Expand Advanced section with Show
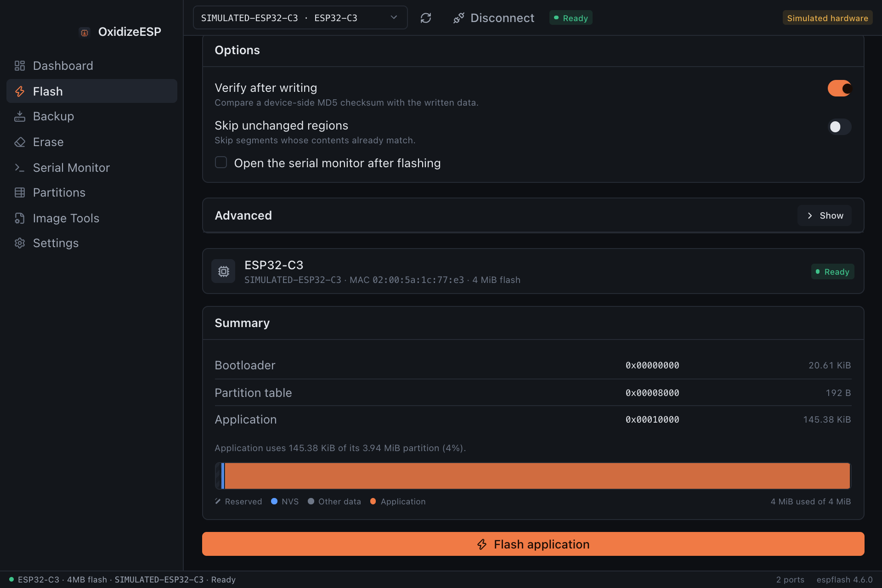This screenshot has width=882, height=588. pos(825,215)
